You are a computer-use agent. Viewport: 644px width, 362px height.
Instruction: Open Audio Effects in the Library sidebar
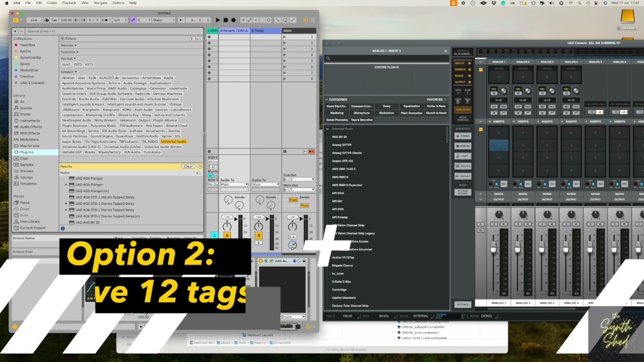tap(31, 127)
